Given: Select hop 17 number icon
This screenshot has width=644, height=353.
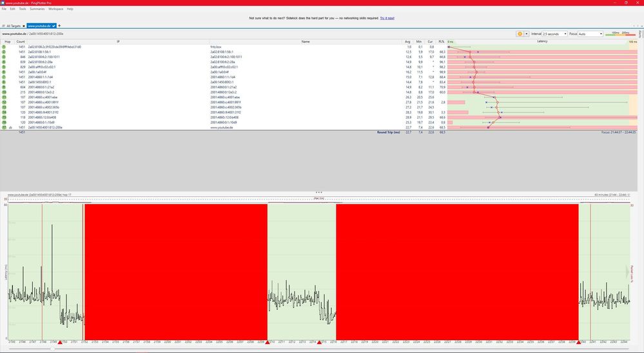Looking at the screenshot, I should coord(4,127).
